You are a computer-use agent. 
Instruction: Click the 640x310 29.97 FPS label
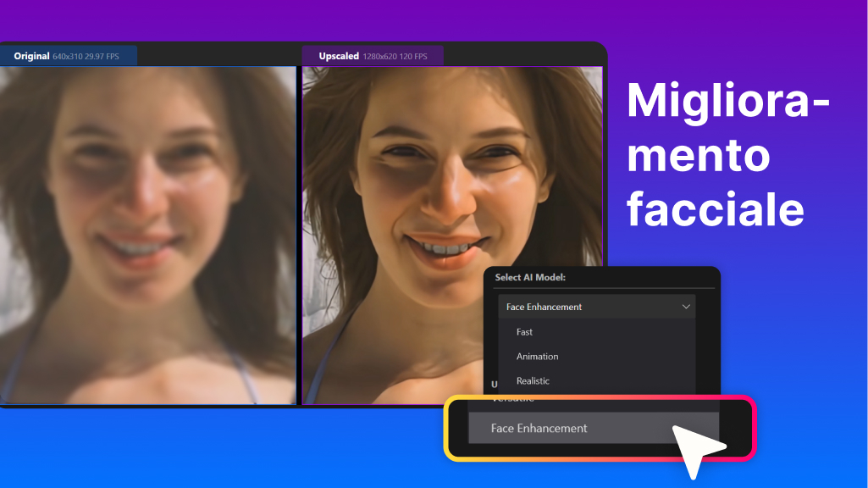click(x=85, y=55)
